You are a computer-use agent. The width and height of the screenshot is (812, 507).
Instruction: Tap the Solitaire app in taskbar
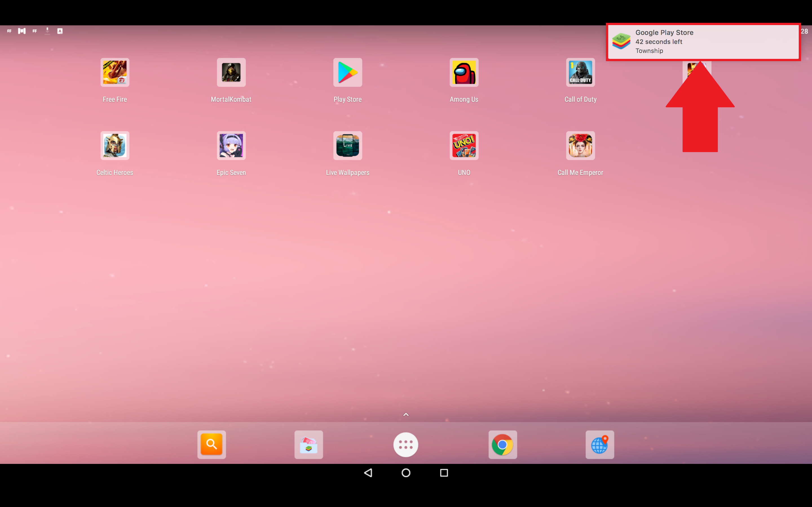click(x=309, y=444)
